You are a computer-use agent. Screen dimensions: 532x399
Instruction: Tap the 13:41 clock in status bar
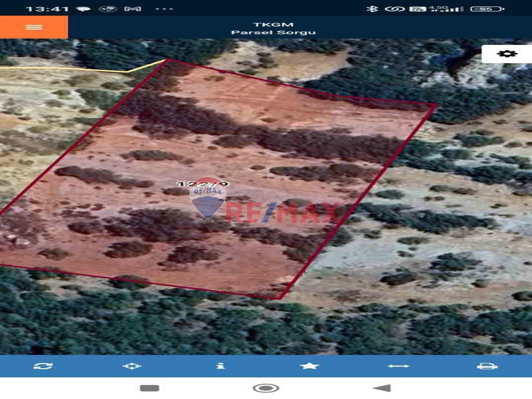pos(47,9)
